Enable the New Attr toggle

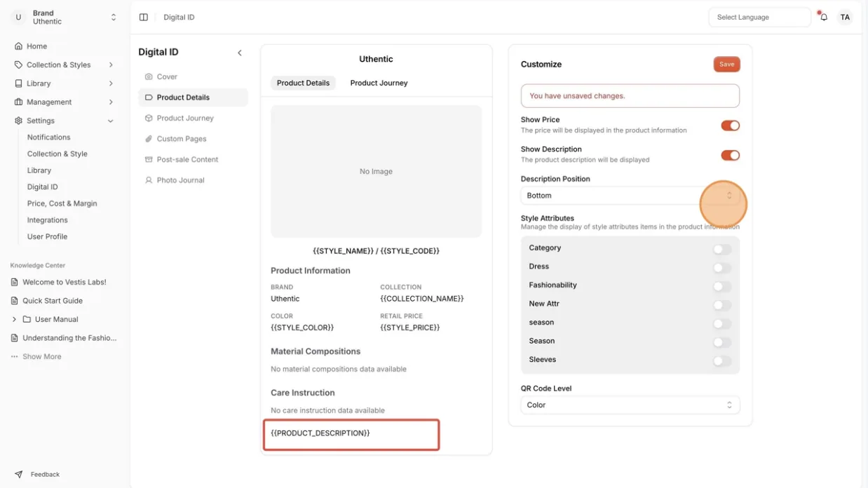tap(721, 305)
